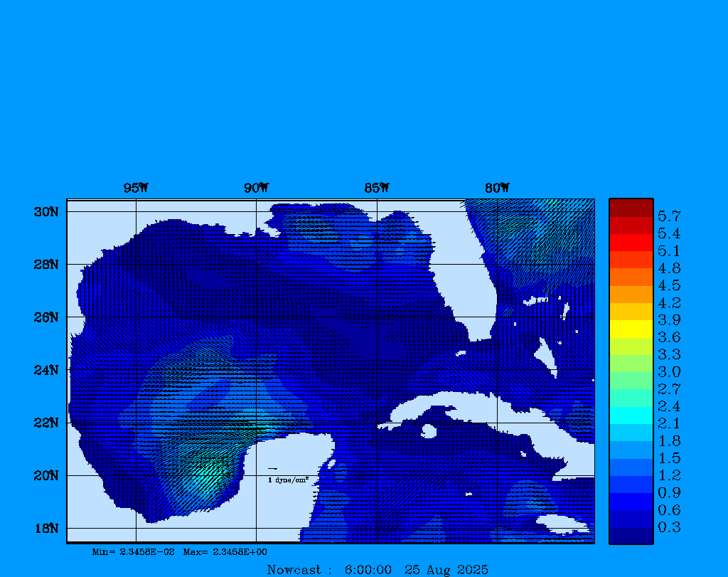The height and width of the screenshot is (577, 728).
Task: Click the 90W longitude axis label
Action: click(256, 189)
